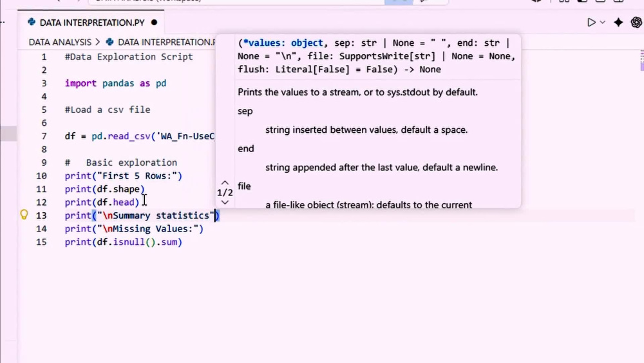Click unsaved dot on DATA INTERPRETATION.PY tab

coord(154,23)
